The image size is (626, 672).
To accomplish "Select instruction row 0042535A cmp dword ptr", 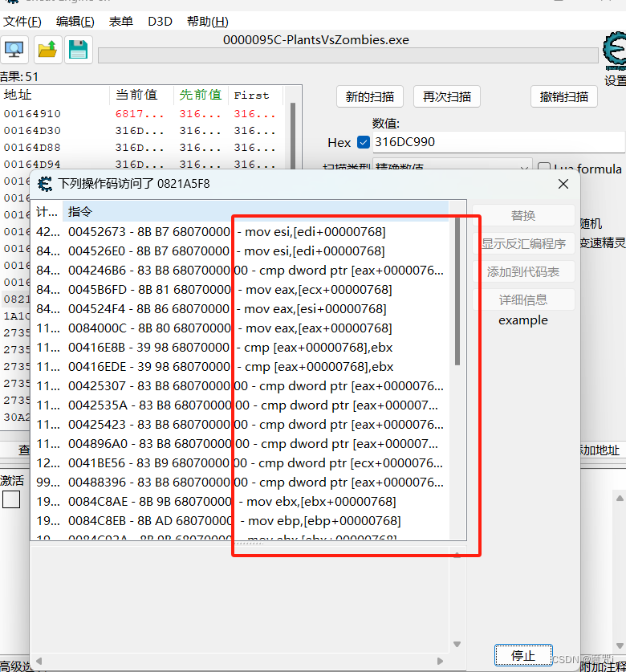I will 241,405.
